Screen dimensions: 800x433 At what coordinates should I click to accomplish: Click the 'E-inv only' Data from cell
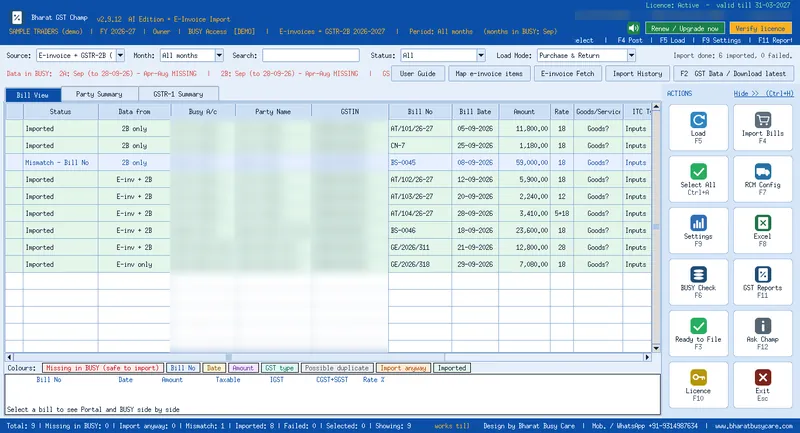click(x=134, y=264)
